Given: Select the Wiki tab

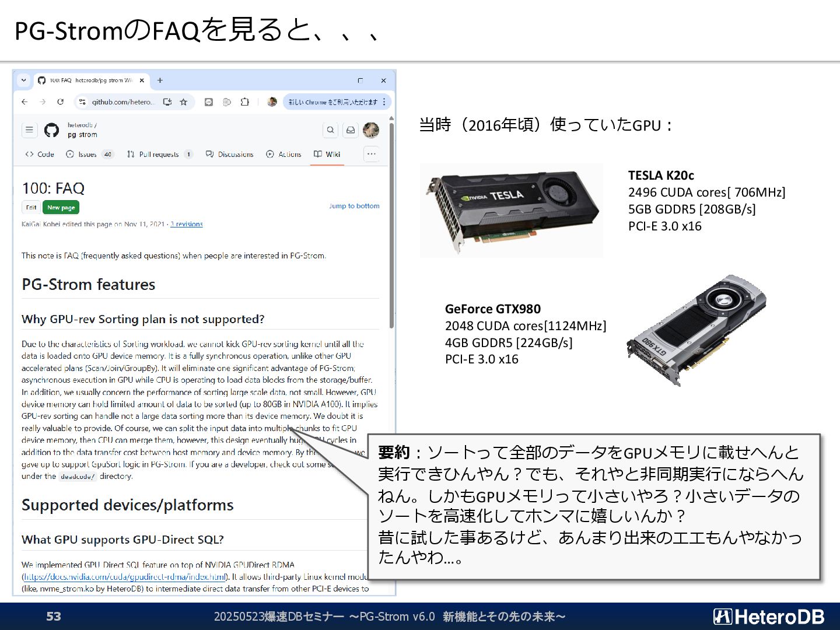Looking at the screenshot, I should tap(327, 154).
